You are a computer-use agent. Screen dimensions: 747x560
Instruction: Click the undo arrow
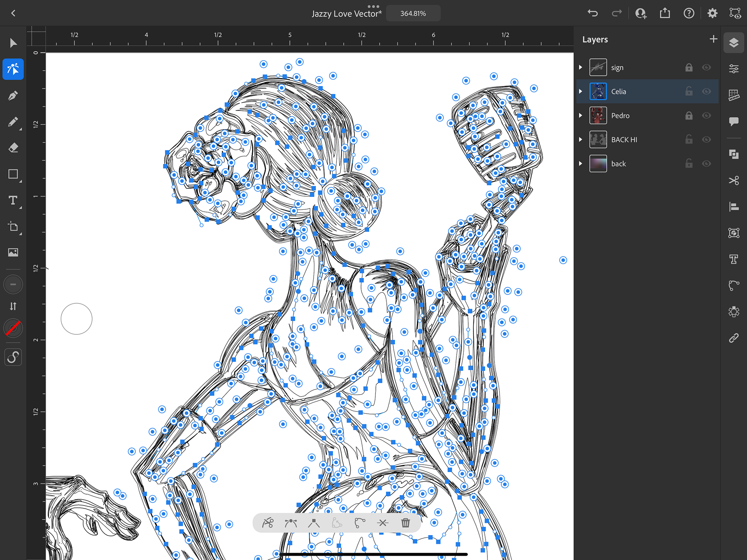(x=593, y=13)
